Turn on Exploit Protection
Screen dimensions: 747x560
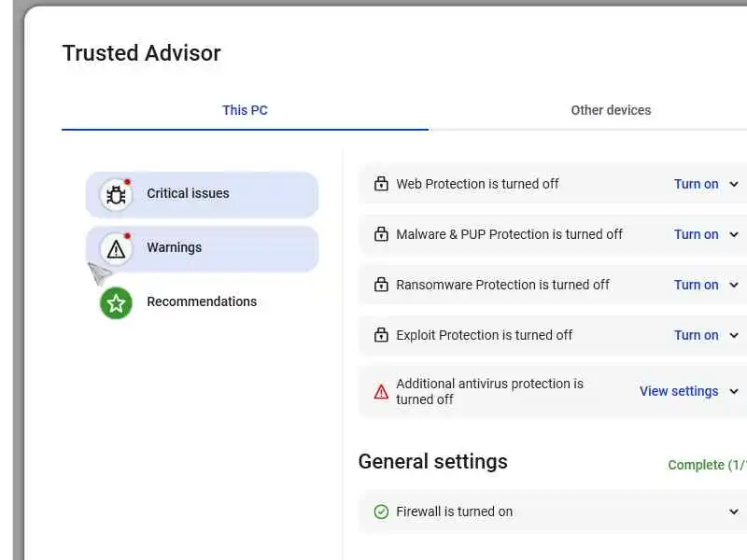pos(696,335)
